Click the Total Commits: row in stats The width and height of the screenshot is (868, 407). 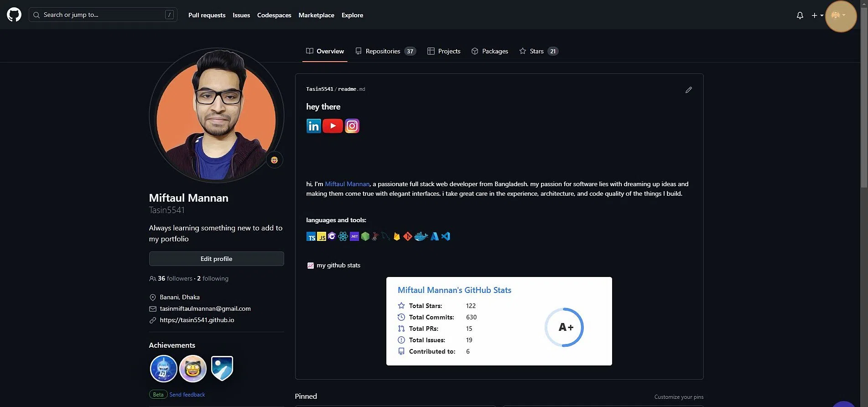pyautogui.click(x=437, y=317)
